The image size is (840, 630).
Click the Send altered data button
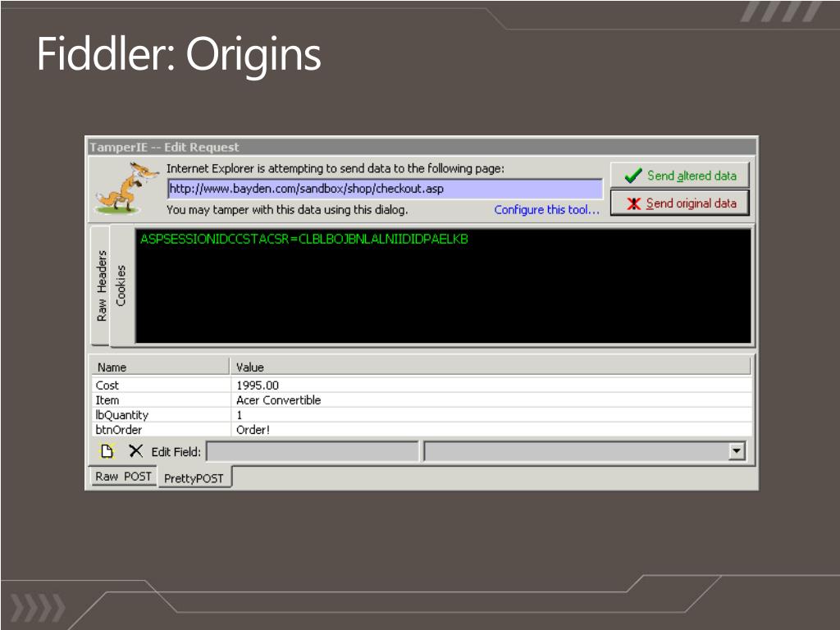680,176
